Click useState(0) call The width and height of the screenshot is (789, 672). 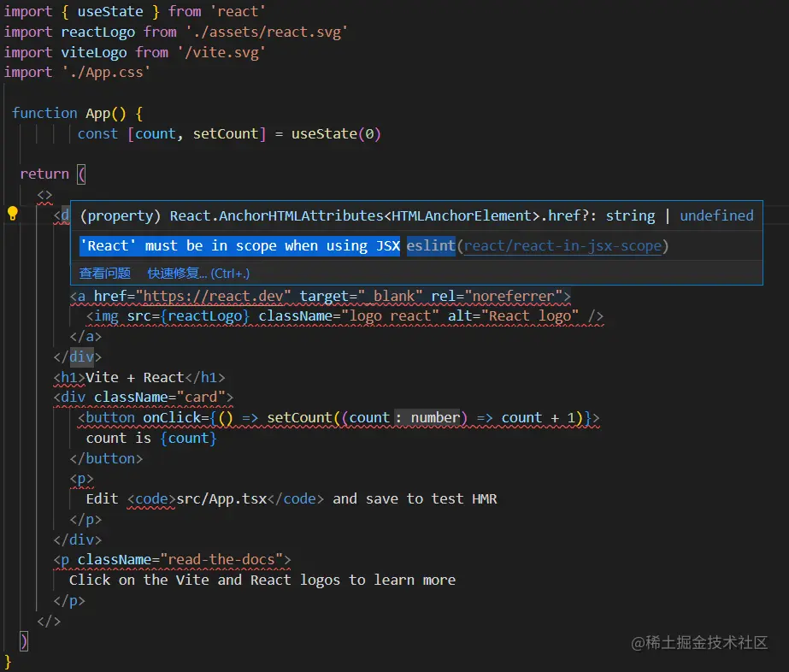(336, 134)
